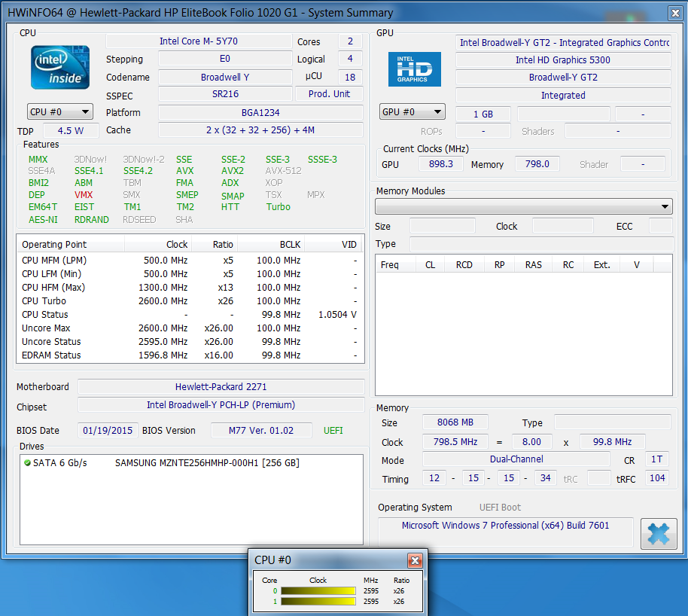Select the SAMSUNG MZNTE256HMHP drive entry
The width and height of the screenshot is (688, 616).
point(191,463)
